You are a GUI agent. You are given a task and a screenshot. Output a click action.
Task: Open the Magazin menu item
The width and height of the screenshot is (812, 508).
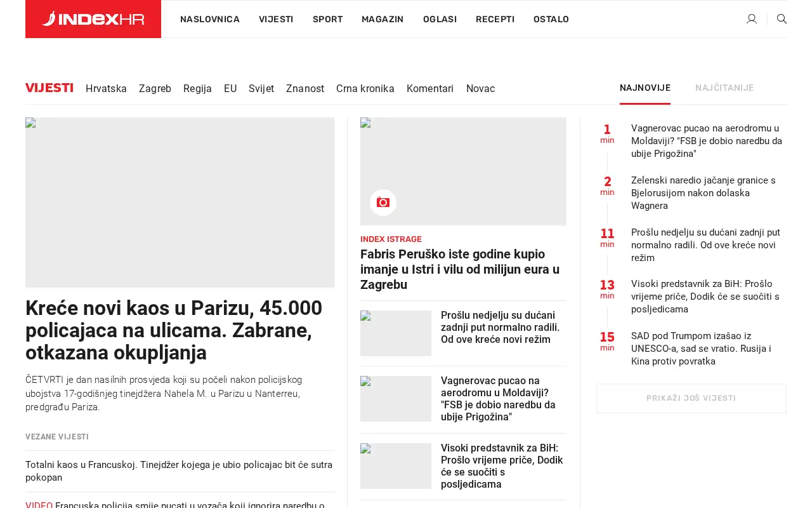pos(383,19)
